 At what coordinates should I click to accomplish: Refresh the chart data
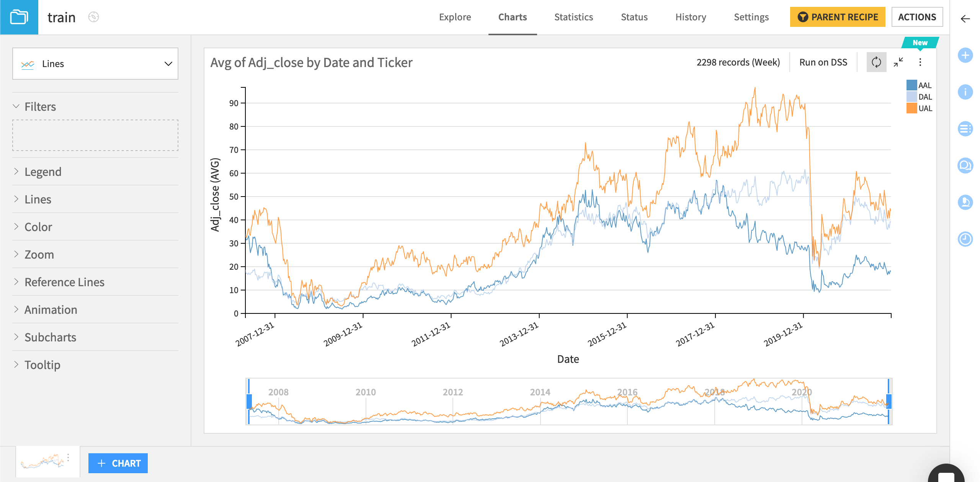click(877, 62)
